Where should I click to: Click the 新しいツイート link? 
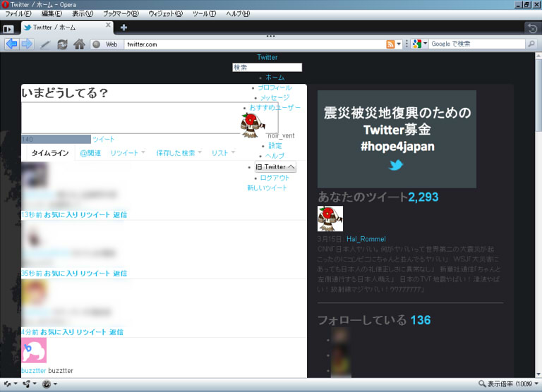(267, 188)
